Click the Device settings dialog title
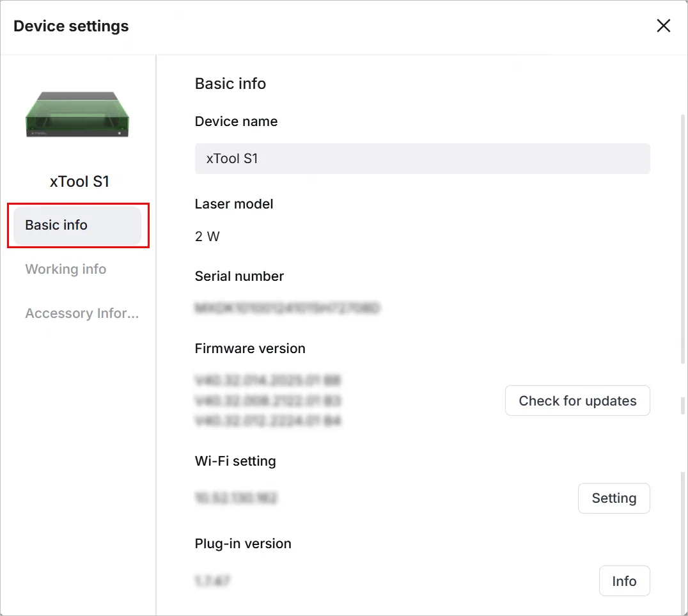Screen dimensions: 688x616 71,26
